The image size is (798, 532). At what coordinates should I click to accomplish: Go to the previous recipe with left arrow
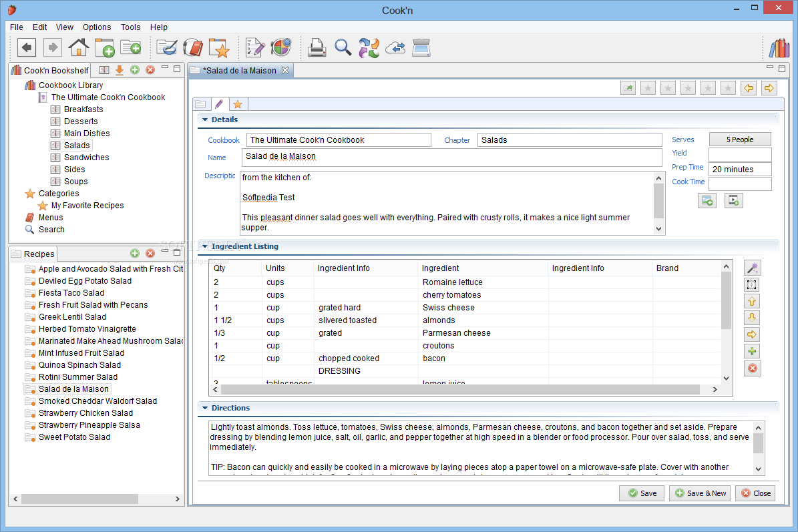pyautogui.click(x=749, y=88)
